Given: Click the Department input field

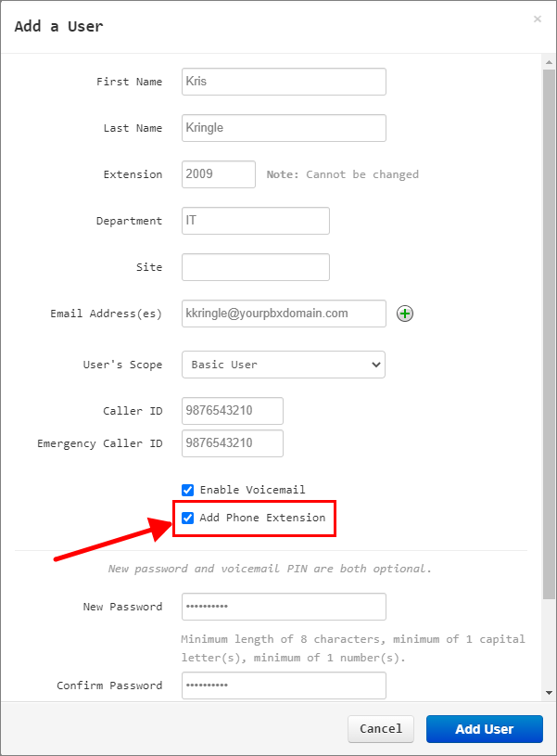Looking at the screenshot, I should point(256,221).
